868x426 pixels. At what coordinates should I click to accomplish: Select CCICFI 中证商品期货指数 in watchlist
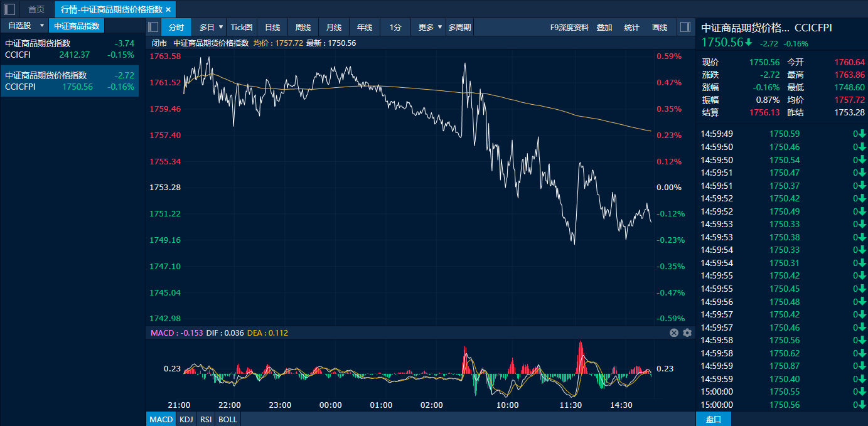(x=69, y=49)
